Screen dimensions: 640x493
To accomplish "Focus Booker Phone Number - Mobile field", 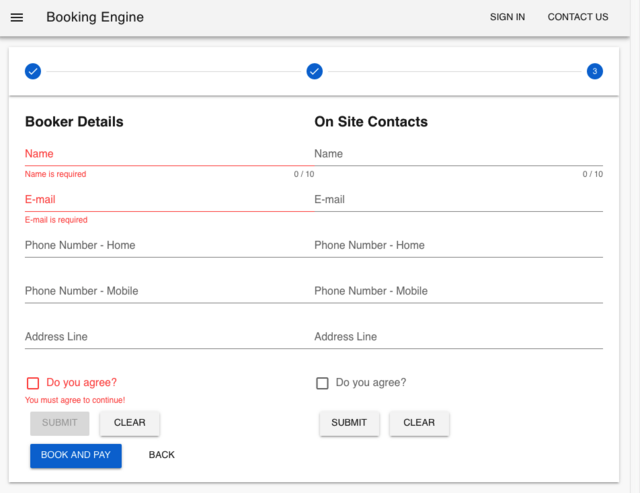I will click(x=168, y=291).
